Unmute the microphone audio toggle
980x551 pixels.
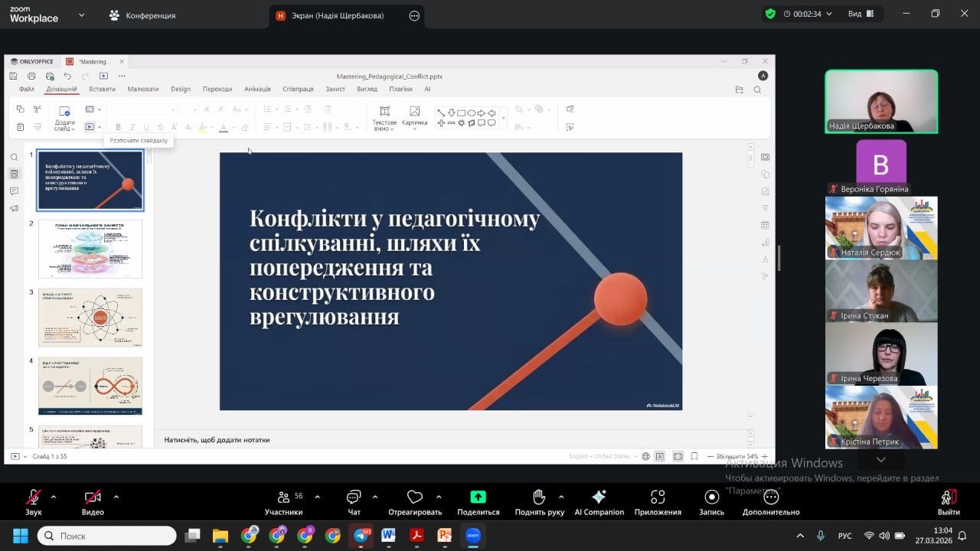[33, 502]
